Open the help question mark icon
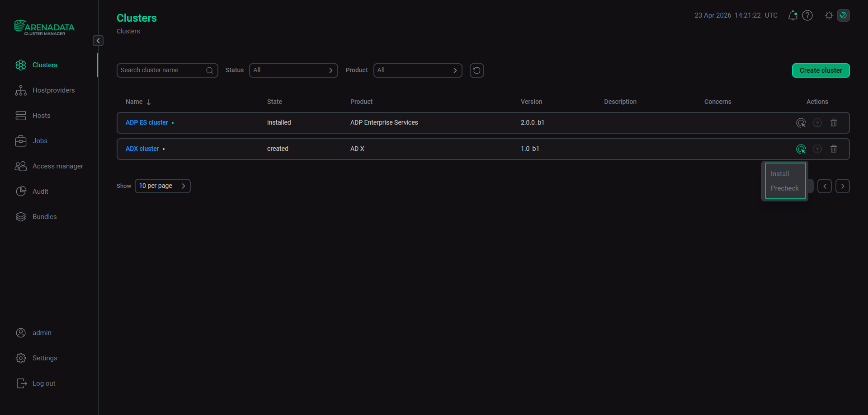868x415 pixels. coord(807,15)
